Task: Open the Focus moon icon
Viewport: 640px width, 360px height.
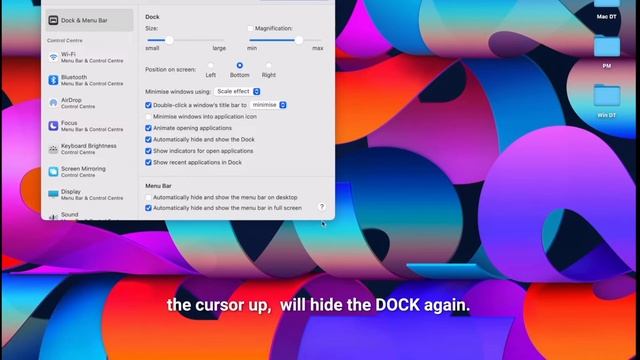Action: [x=53, y=126]
